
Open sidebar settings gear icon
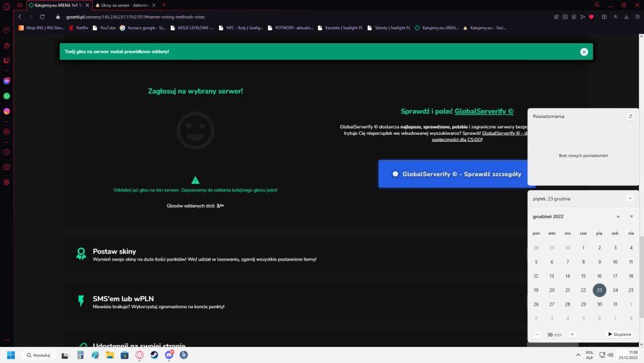6,182
